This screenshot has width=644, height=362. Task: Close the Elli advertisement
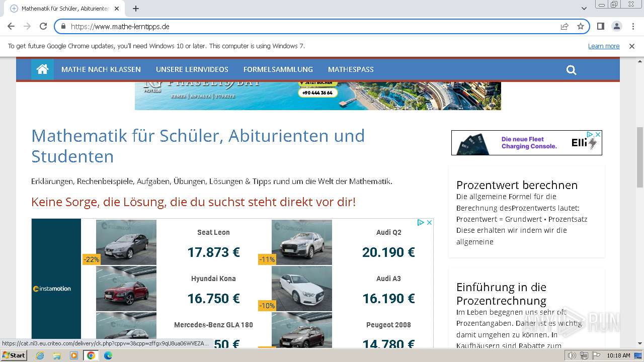pos(598,134)
